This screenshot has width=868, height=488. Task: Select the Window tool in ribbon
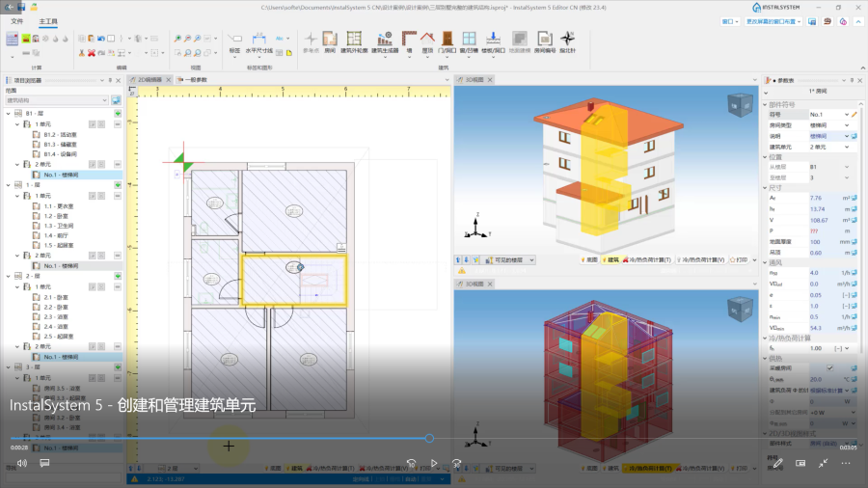pos(469,42)
